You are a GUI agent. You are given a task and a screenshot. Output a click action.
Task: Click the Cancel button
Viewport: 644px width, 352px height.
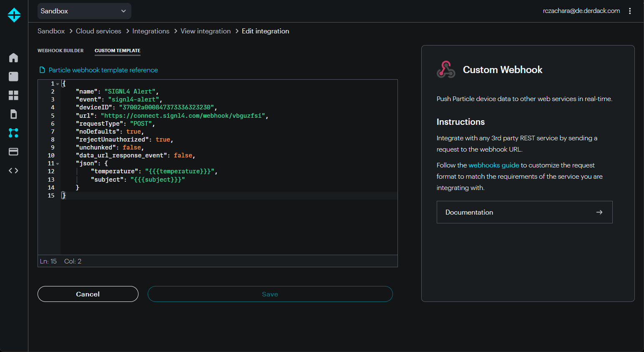click(88, 294)
